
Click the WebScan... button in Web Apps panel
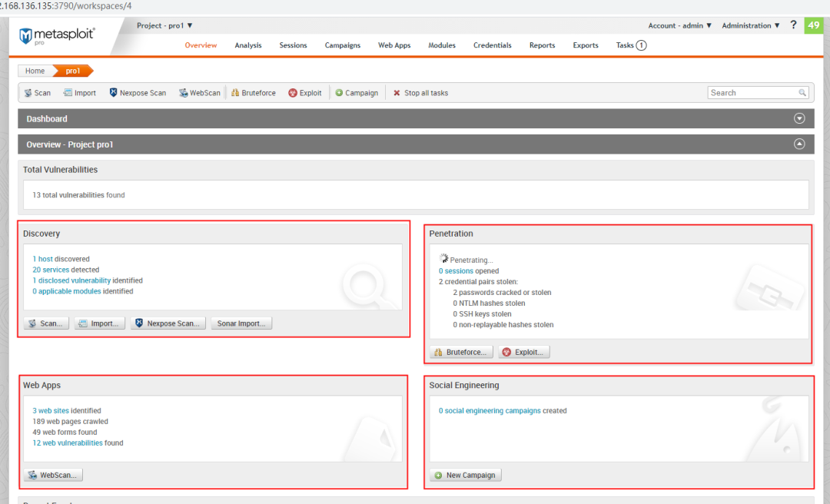tap(53, 476)
